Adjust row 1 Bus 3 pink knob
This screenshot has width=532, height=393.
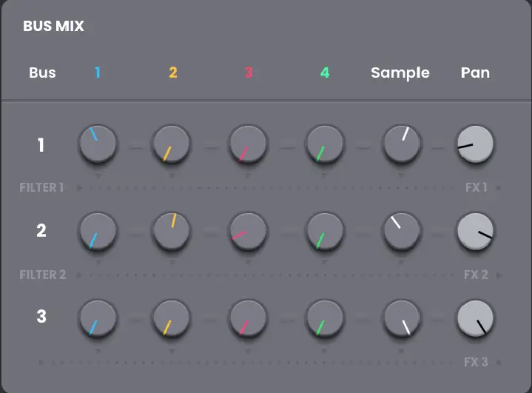click(248, 144)
